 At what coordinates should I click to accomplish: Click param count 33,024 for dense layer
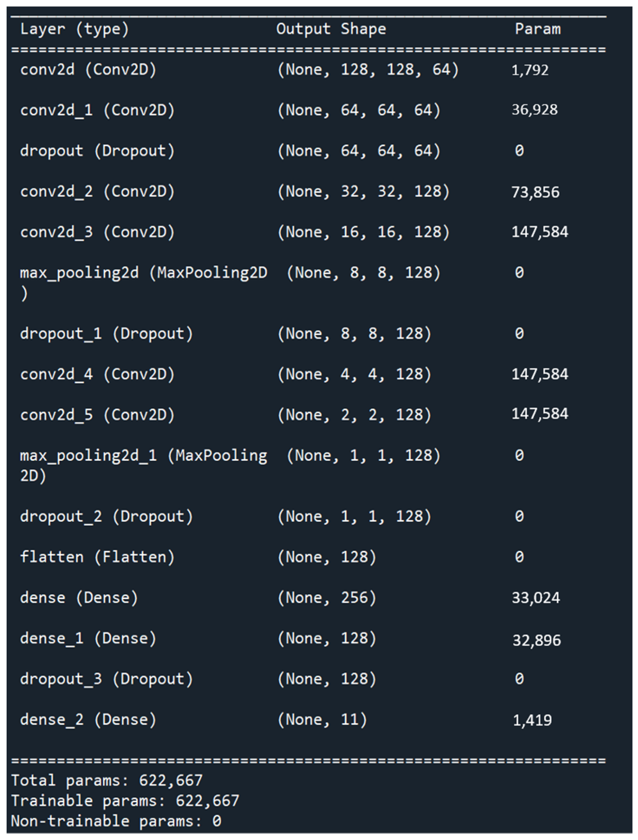coord(535,598)
